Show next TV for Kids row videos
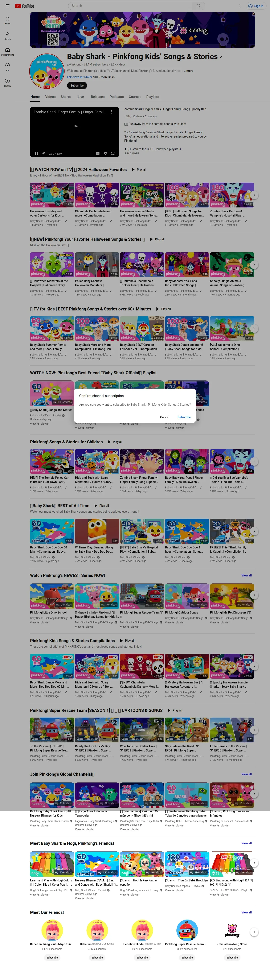This screenshot has width=270, height=980. (254, 328)
